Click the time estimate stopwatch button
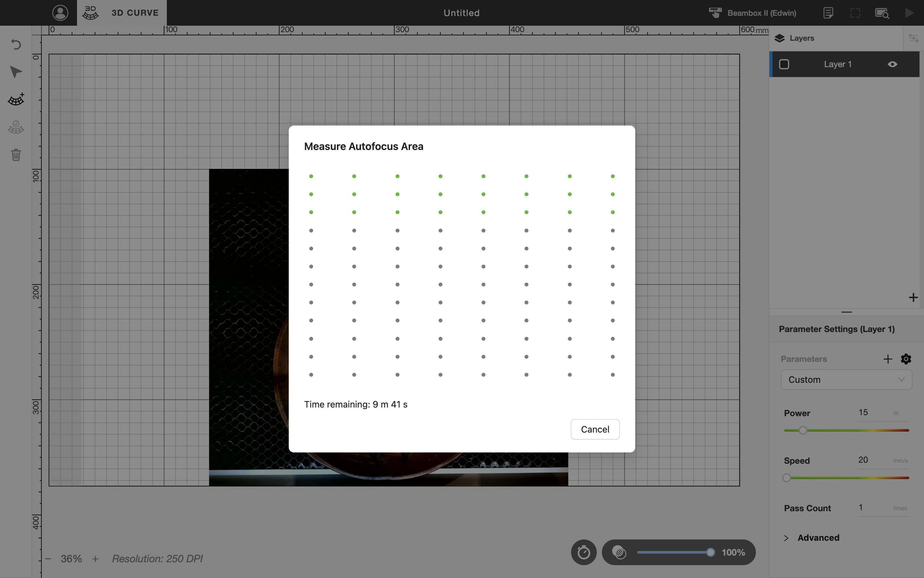The image size is (924, 578). [x=583, y=552]
